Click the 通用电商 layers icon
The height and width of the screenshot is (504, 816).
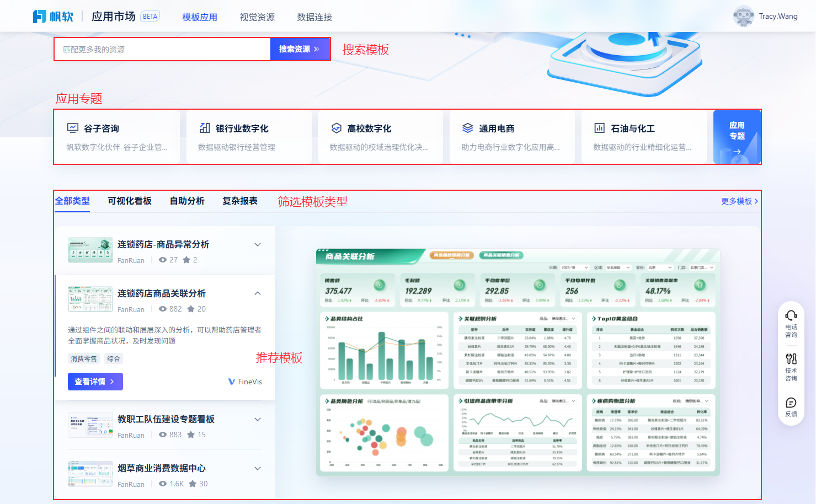pyautogui.click(x=468, y=128)
